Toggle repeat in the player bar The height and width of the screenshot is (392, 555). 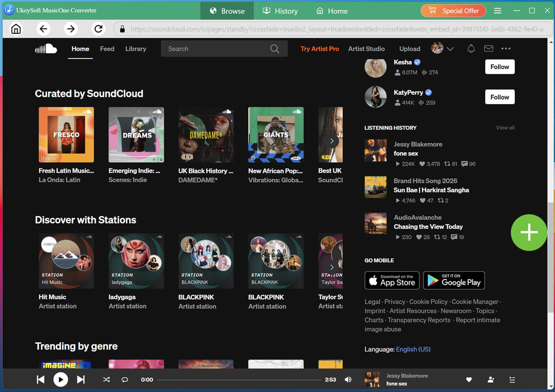[125, 379]
